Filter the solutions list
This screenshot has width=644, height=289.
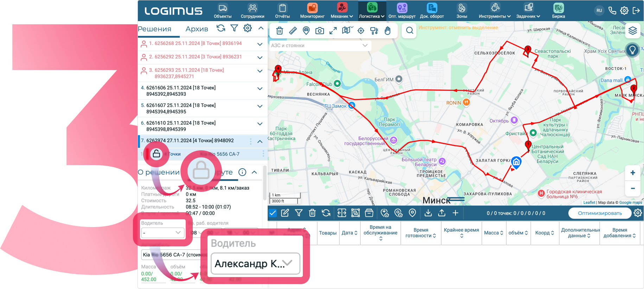234,28
